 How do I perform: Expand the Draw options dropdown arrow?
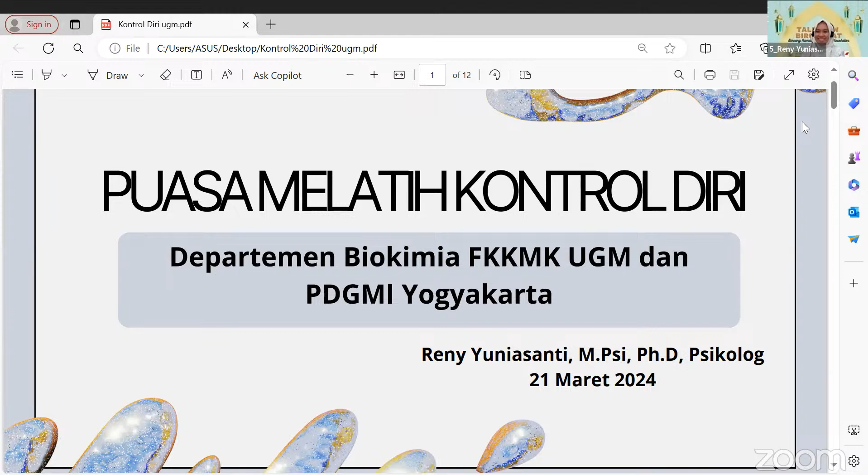point(141,75)
